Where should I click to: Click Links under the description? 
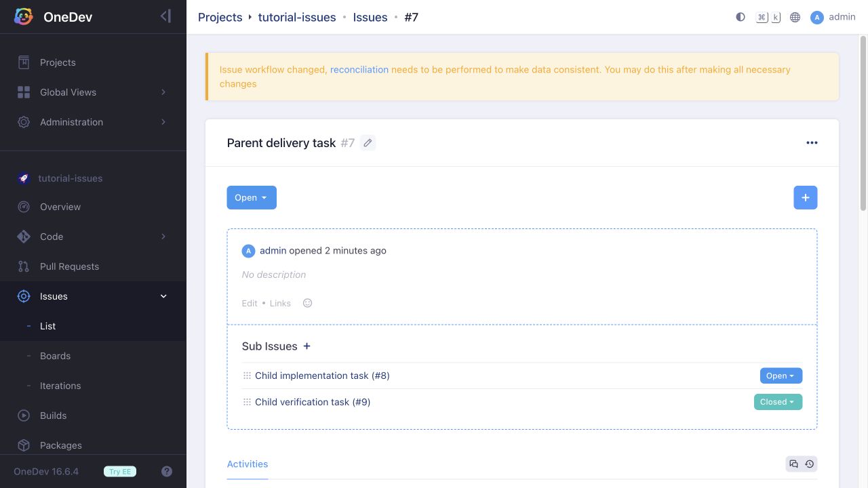(x=280, y=303)
